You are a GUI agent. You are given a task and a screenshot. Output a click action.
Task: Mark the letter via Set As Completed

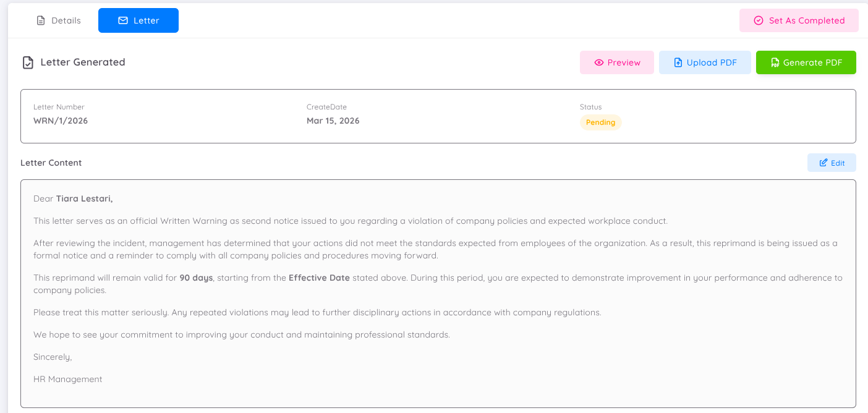pos(799,20)
